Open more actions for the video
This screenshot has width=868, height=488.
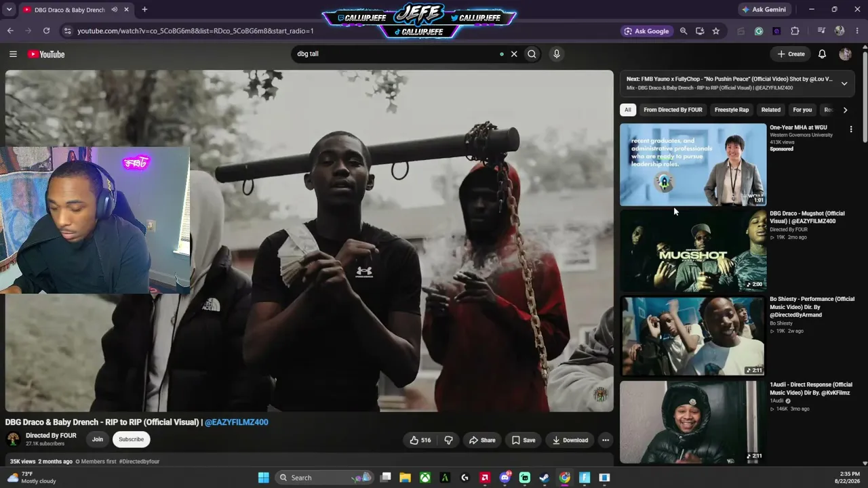coord(606,440)
